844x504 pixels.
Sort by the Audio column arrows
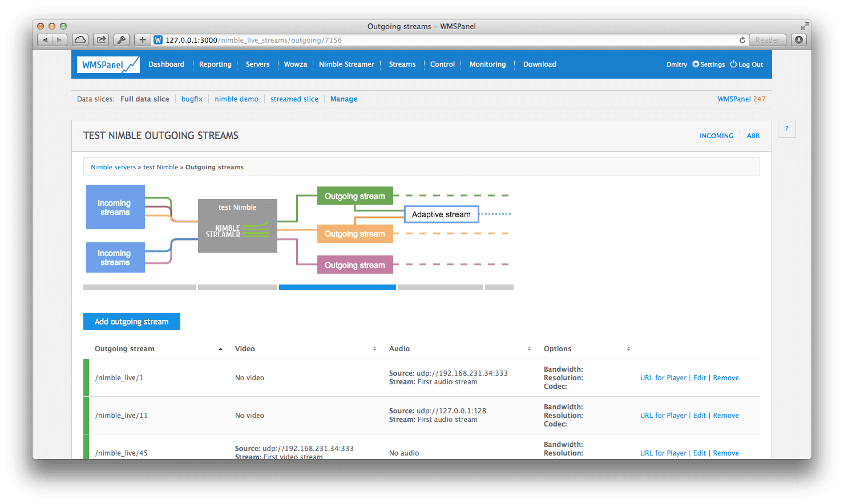pos(529,349)
